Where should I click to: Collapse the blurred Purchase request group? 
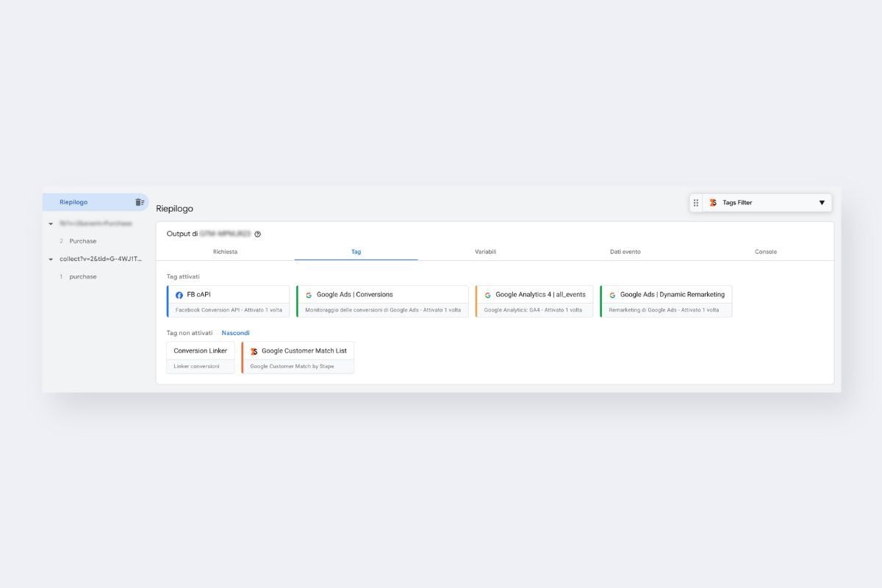[51, 223]
